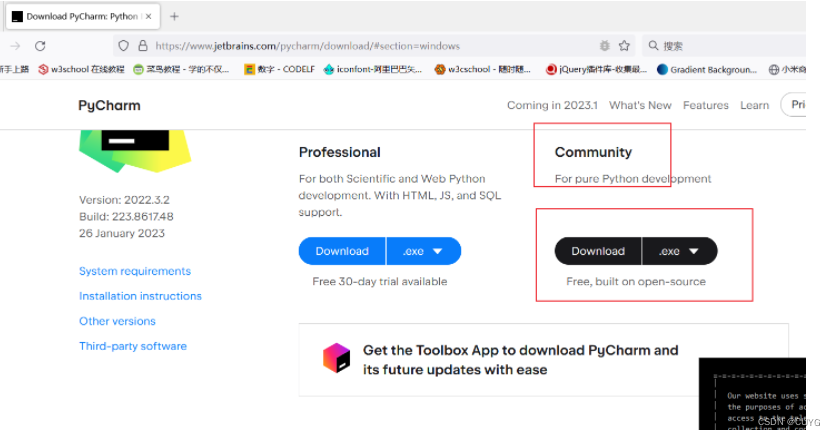Open the CODELF bookmark
Screen dimensions: 835x436
coord(279,69)
